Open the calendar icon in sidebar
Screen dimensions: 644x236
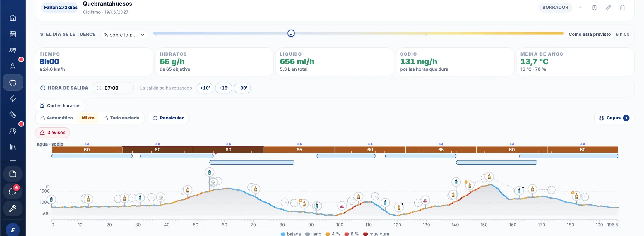click(x=13, y=34)
